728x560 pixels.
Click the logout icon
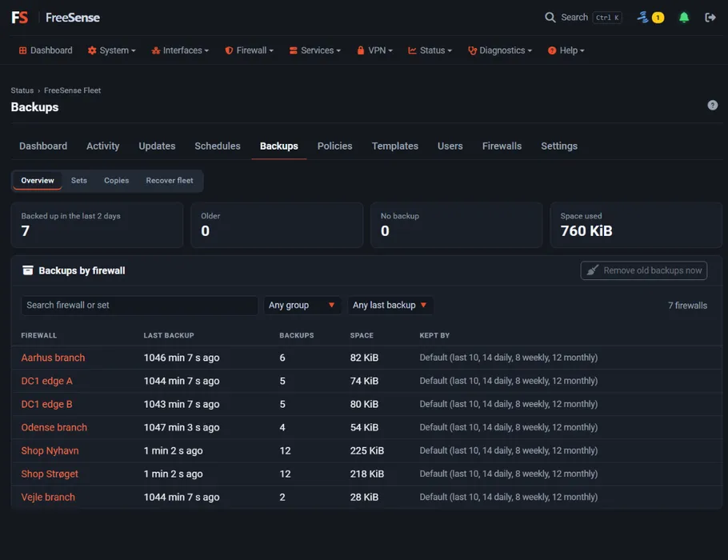point(710,18)
